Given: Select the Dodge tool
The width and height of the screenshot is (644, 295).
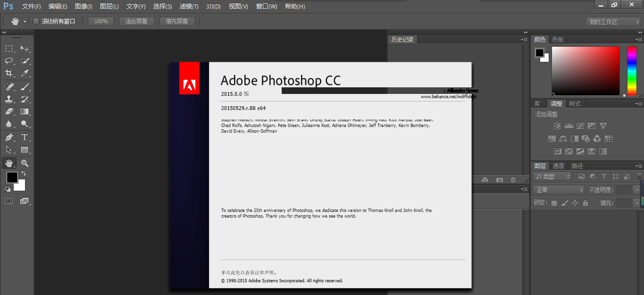Looking at the screenshot, I should (x=25, y=124).
